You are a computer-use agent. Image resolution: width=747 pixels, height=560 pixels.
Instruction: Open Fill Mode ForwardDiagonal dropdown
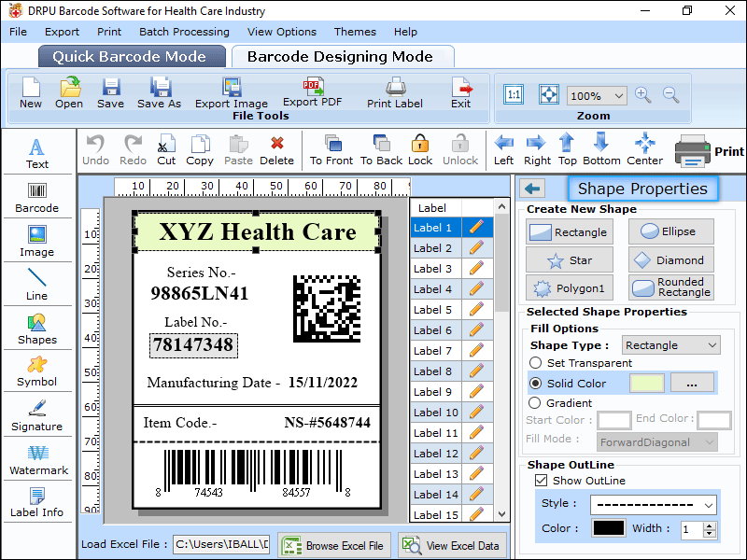coord(657,442)
